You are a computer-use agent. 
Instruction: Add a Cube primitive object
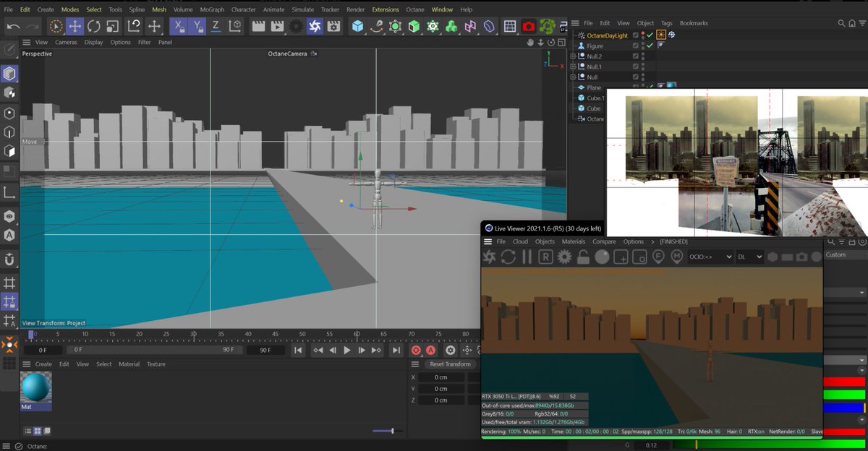[x=357, y=26]
